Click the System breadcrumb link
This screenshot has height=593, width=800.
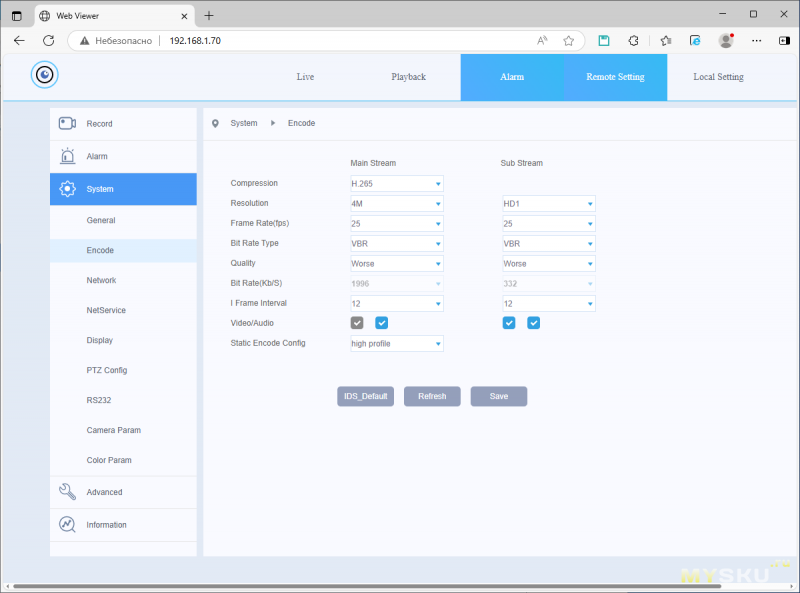pos(244,123)
